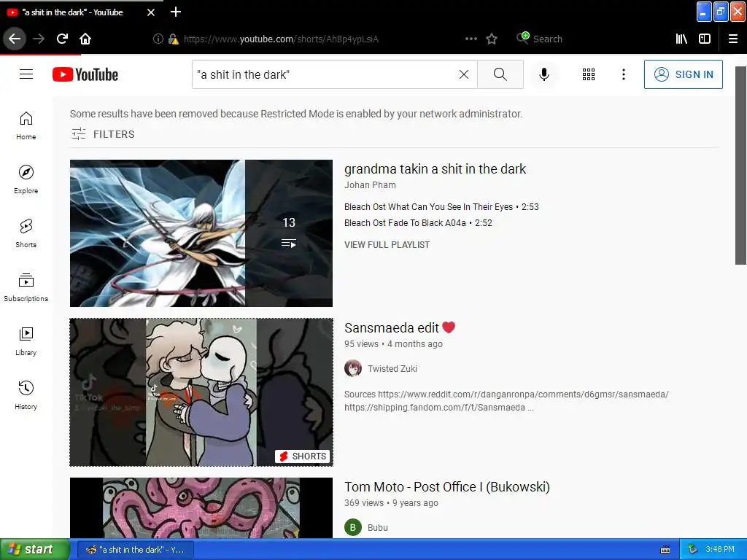Open the browser home page icon
This screenshot has width=747, height=560.
[85, 39]
